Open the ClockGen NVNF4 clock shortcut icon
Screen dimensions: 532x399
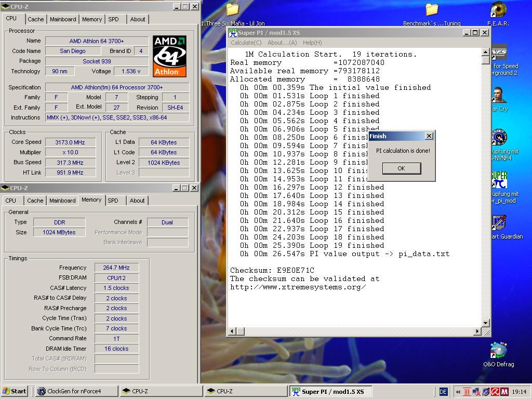(x=499, y=138)
